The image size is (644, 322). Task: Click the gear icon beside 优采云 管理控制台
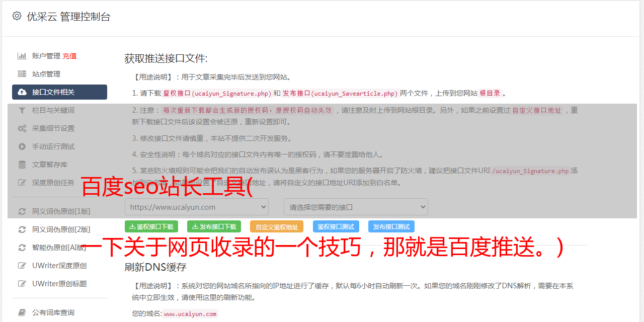pos(17,16)
